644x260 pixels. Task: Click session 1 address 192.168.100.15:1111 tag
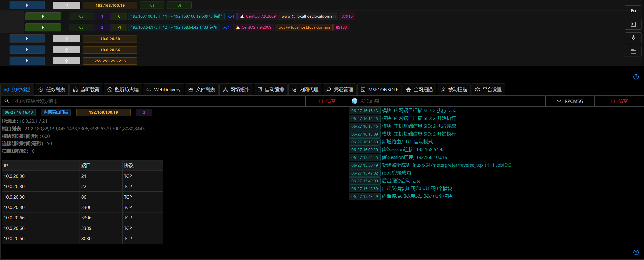[x=176, y=16]
